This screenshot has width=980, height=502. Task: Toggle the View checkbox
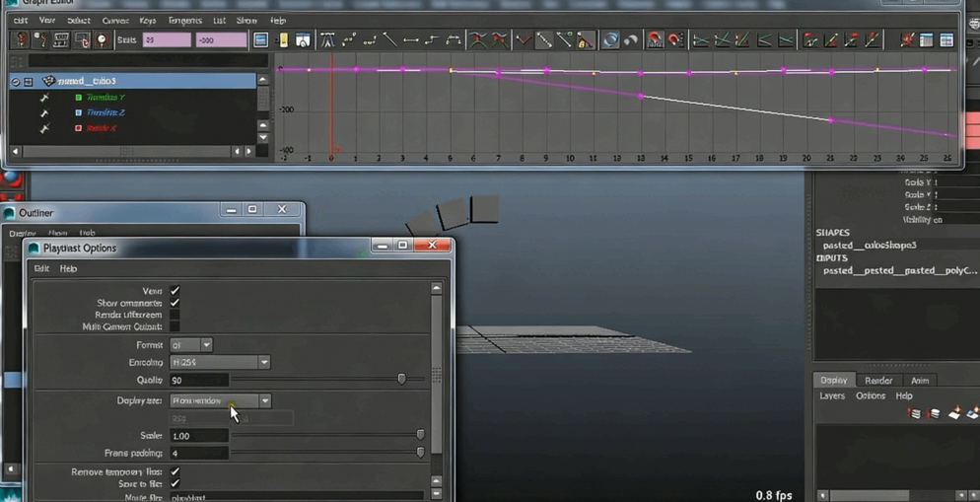coord(175,291)
